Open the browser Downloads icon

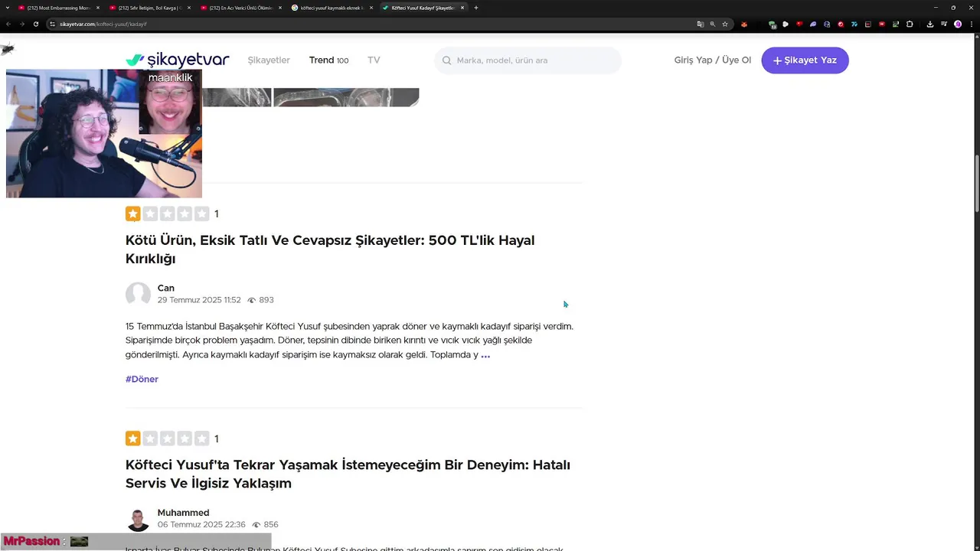tap(930, 24)
